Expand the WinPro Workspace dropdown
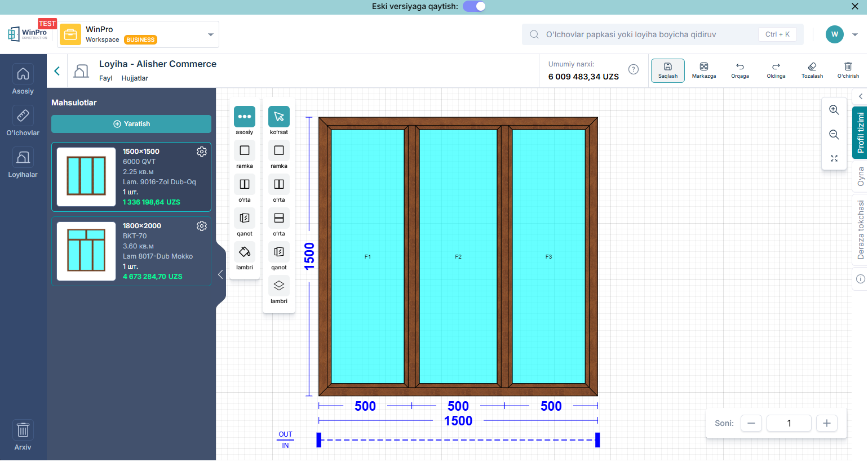 [x=210, y=35]
